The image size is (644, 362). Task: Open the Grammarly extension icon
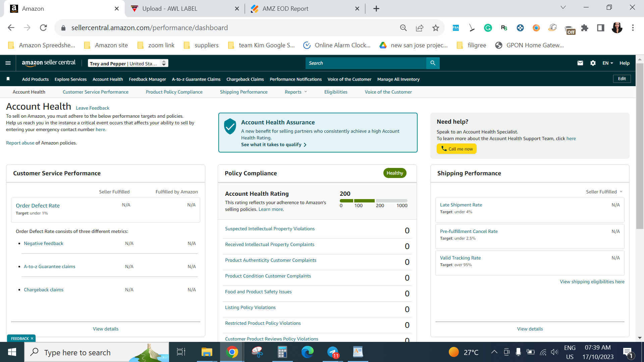488,28
